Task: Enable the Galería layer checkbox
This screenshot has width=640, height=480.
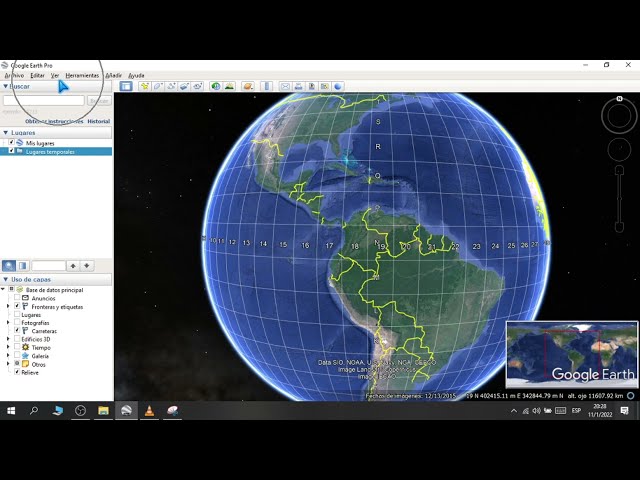Action: pos(17,356)
